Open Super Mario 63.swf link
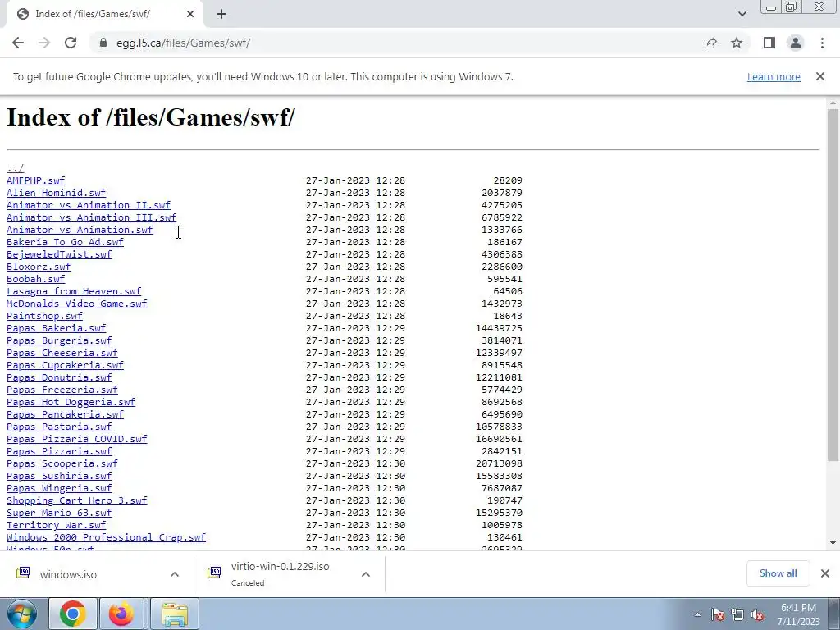The width and height of the screenshot is (840, 630). [x=59, y=514]
